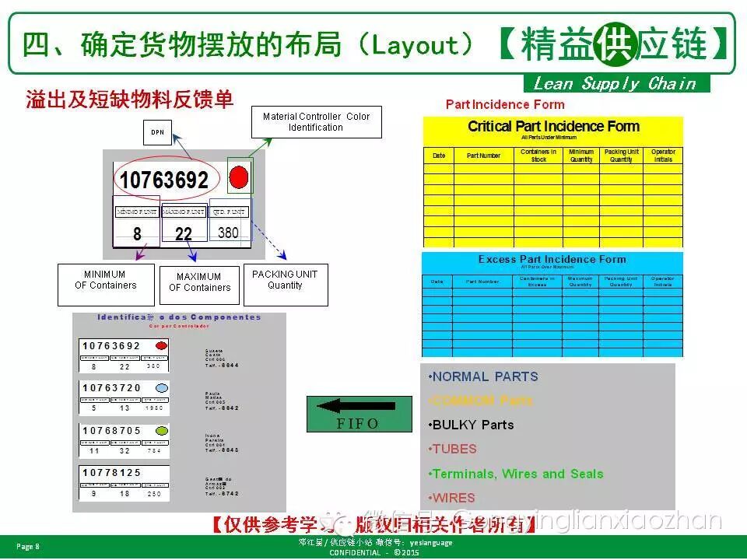Click Telf. 8742 contact entry
Screen dimensions: 747x560
(x=222, y=493)
